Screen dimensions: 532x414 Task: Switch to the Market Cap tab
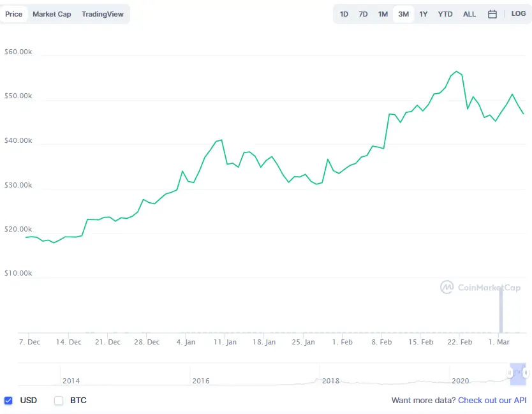pos(52,14)
